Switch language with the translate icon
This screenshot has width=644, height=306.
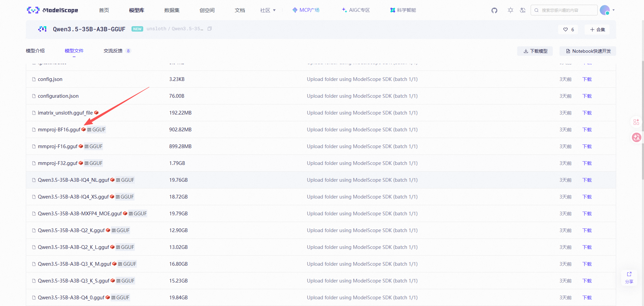523,10
